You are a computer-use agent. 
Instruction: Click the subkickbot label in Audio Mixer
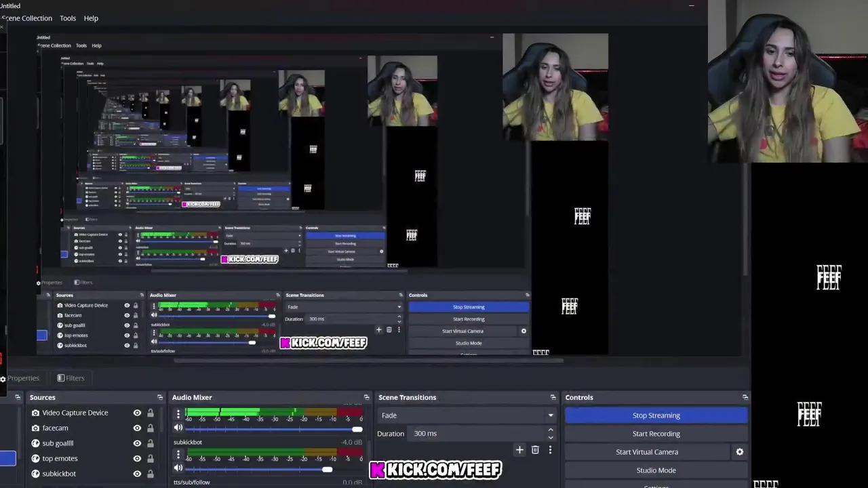tap(188, 443)
